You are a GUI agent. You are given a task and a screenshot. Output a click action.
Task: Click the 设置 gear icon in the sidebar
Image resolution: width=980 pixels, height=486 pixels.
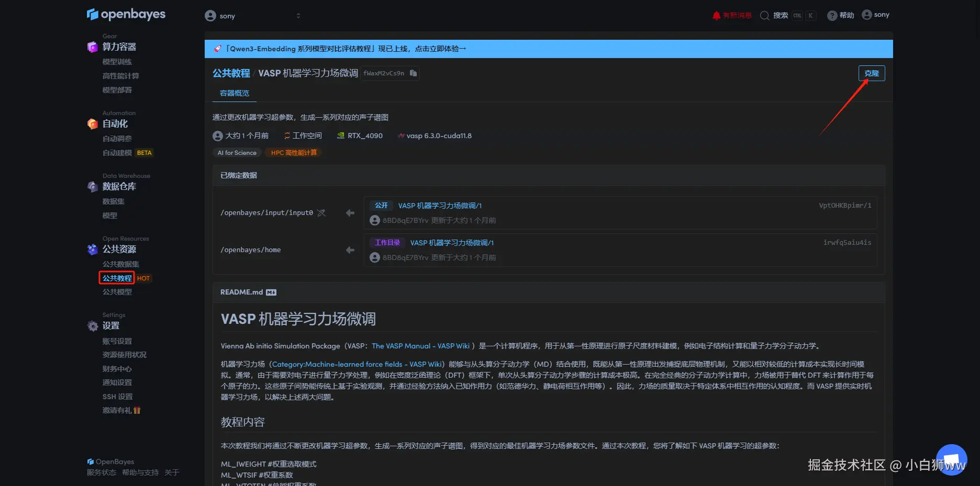tap(93, 326)
